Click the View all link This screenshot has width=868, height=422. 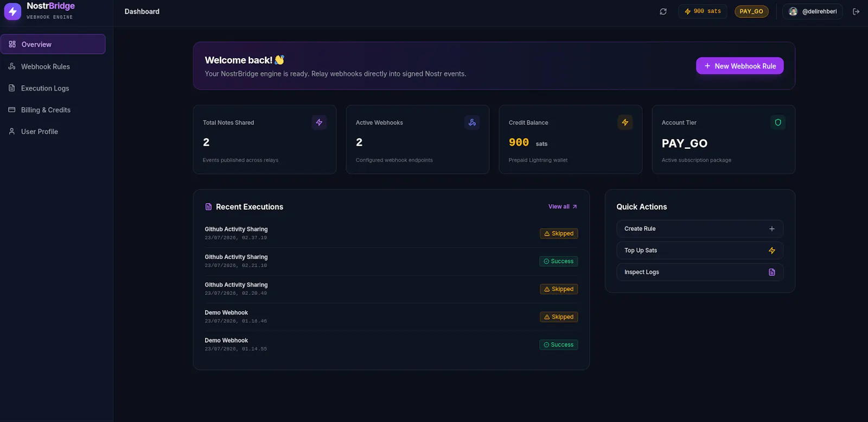tap(563, 206)
